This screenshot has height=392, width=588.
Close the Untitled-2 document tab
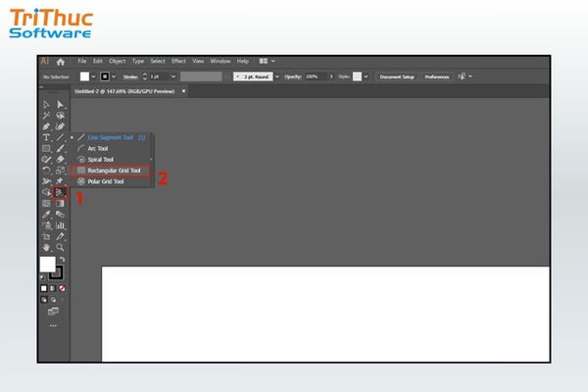click(184, 91)
